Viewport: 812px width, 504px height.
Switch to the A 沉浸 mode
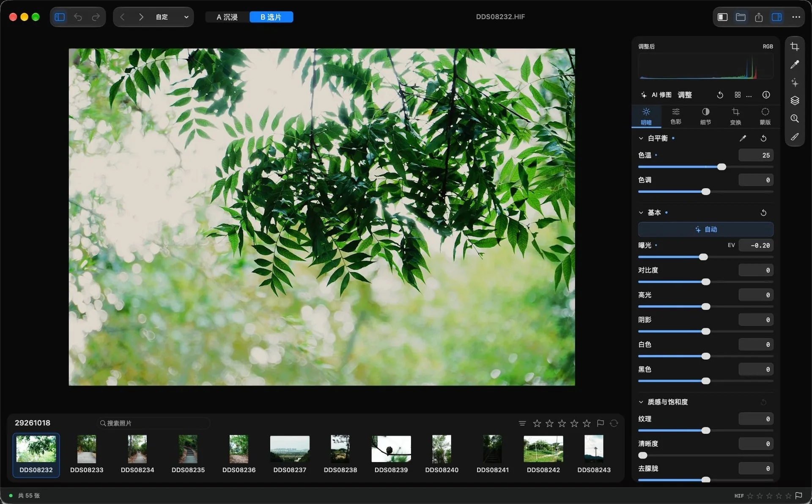[x=227, y=17]
